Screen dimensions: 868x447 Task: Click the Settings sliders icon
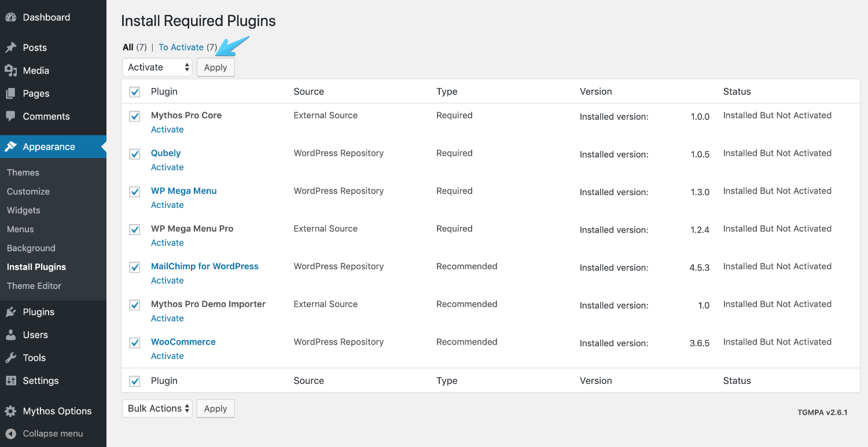tap(10, 380)
